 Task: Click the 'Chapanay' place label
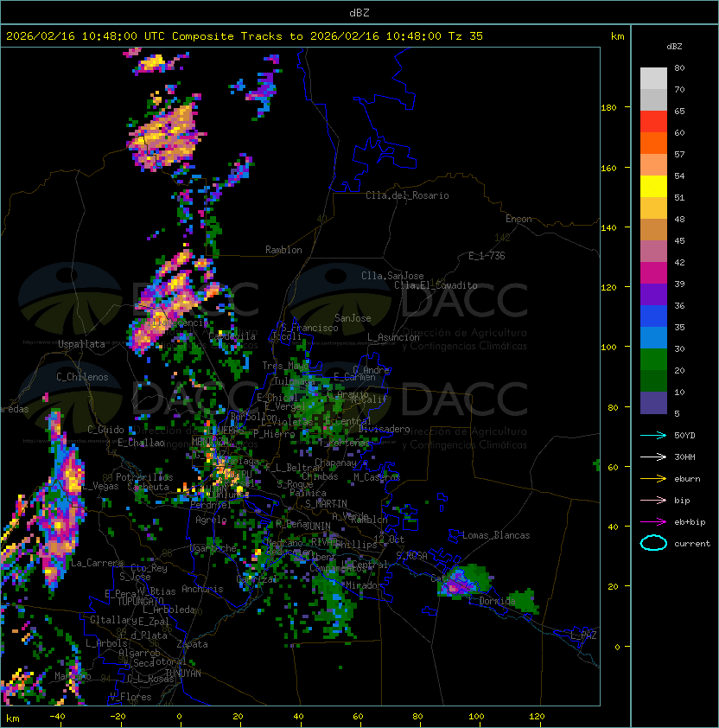[335, 463]
